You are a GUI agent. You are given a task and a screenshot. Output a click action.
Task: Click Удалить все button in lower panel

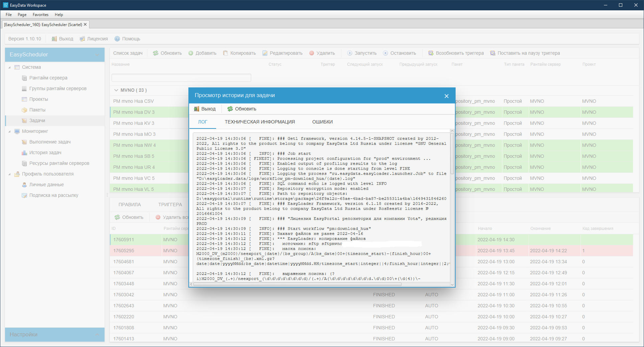click(x=172, y=217)
